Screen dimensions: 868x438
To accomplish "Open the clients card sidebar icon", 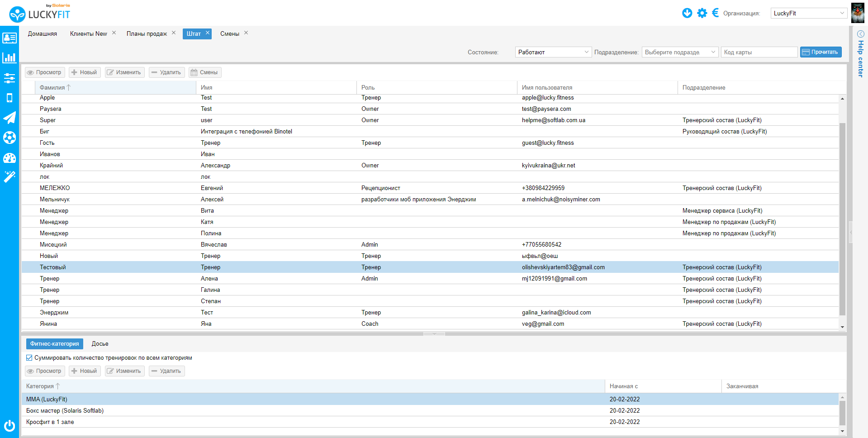I will click(x=9, y=38).
